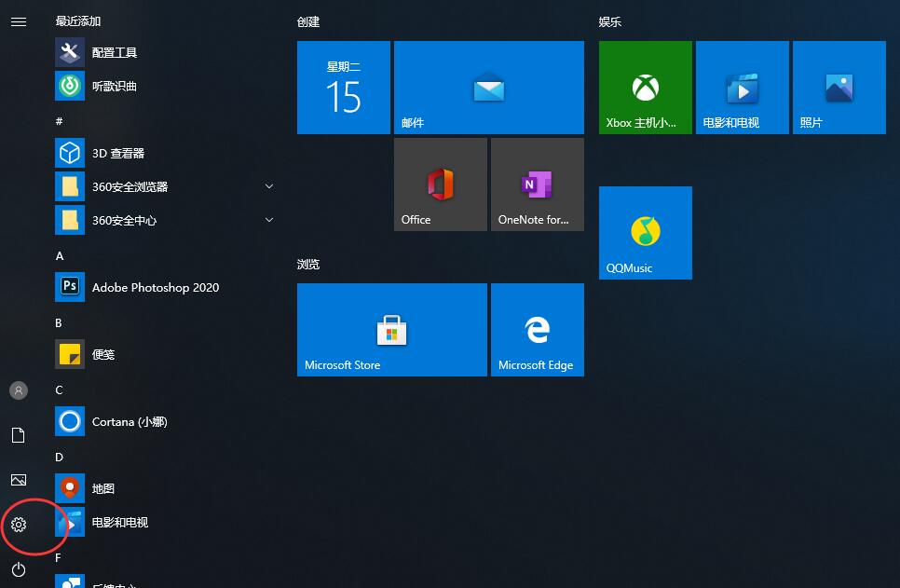The height and width of the screenshot is (588, 900).
Task: Open the OneNote tile
Action: coord(537,185)
